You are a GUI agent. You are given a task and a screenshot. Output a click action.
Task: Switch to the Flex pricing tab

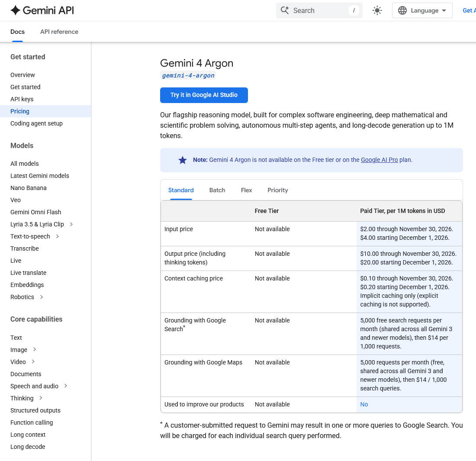pos(247,190)
